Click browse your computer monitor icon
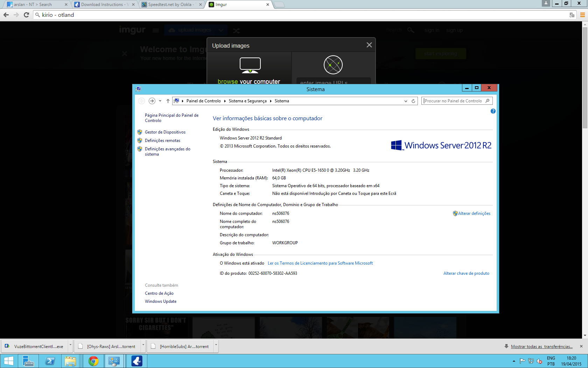 [x=250, y=65]
